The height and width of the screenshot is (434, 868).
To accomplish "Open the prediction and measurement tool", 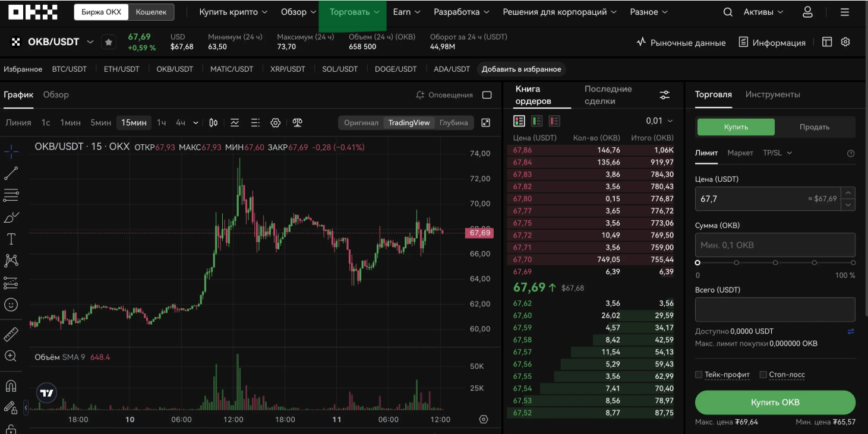I will (11, 283).
